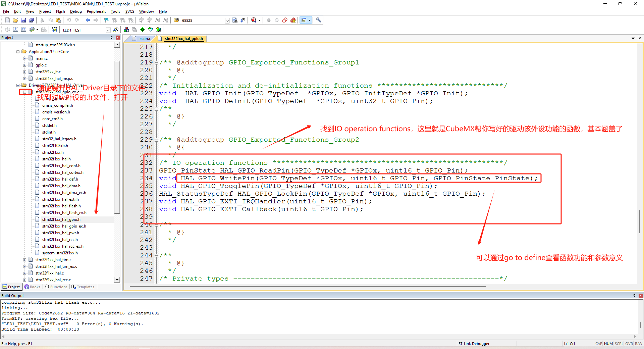644x349 pixels.
Task: Toggle the pin on the Project panel
Action: click(111, 38)
